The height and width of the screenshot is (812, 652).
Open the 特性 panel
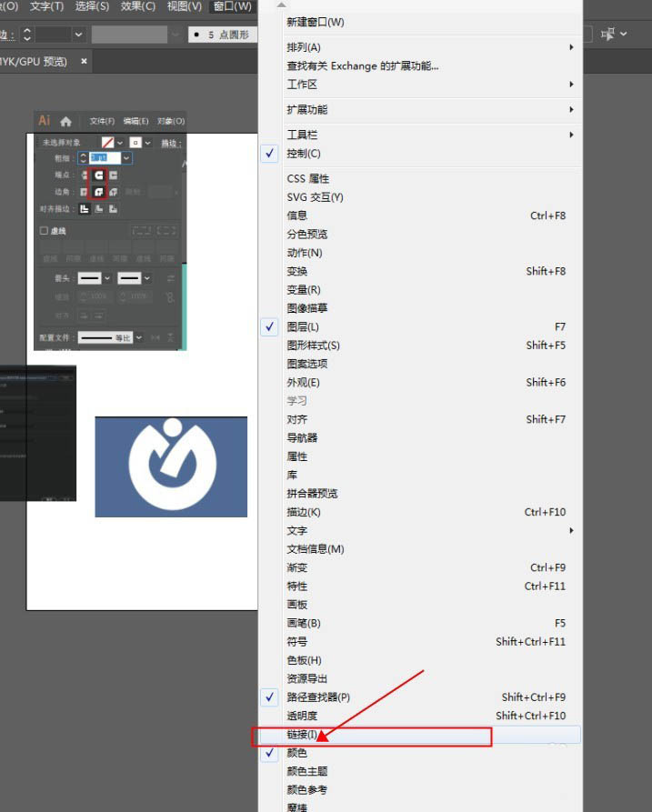[420, 586]
